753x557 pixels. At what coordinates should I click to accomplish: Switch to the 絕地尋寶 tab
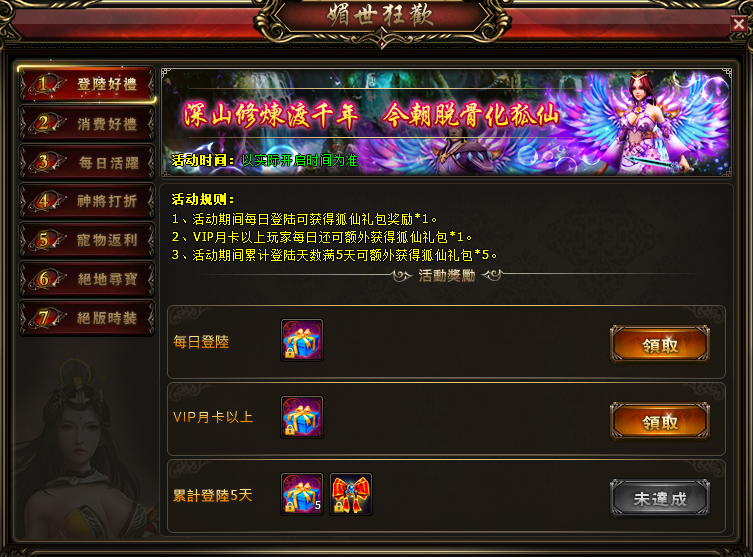coord(87,279)
